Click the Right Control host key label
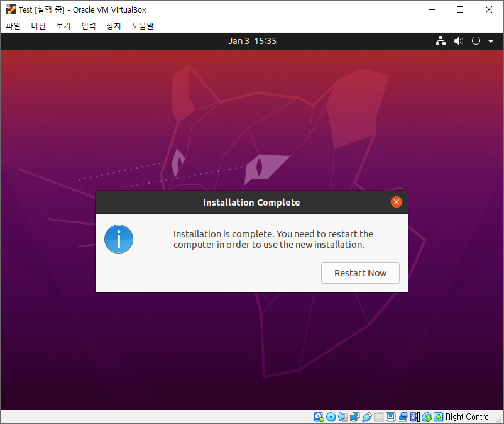Screen dimensions: 504x424 click(468, 417)
